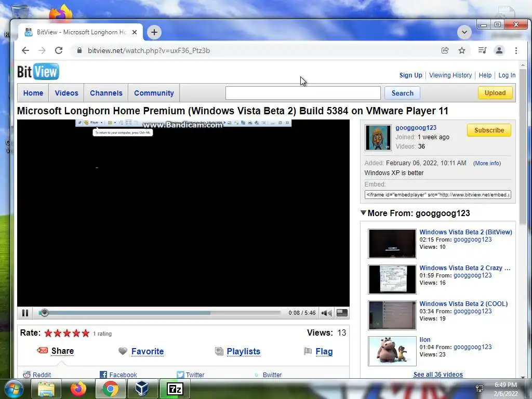Click the page vertical scrollbar thumb
This screenshot has height=399, width=532.
(x=523, y=146)
